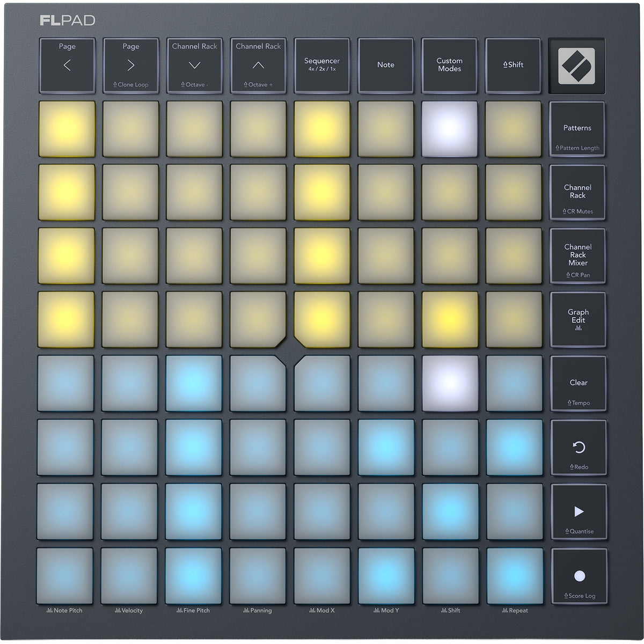Click the Fine Pitch label text

(x=197, y=611)
